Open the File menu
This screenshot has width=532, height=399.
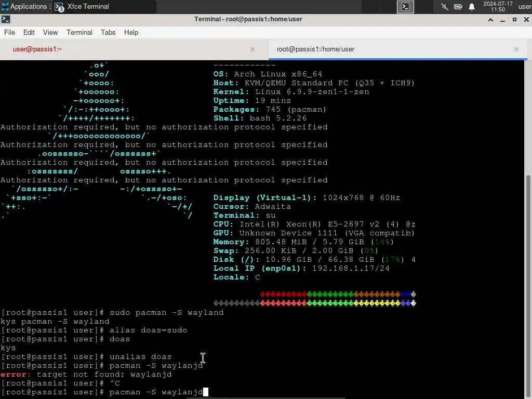[9, 32]
